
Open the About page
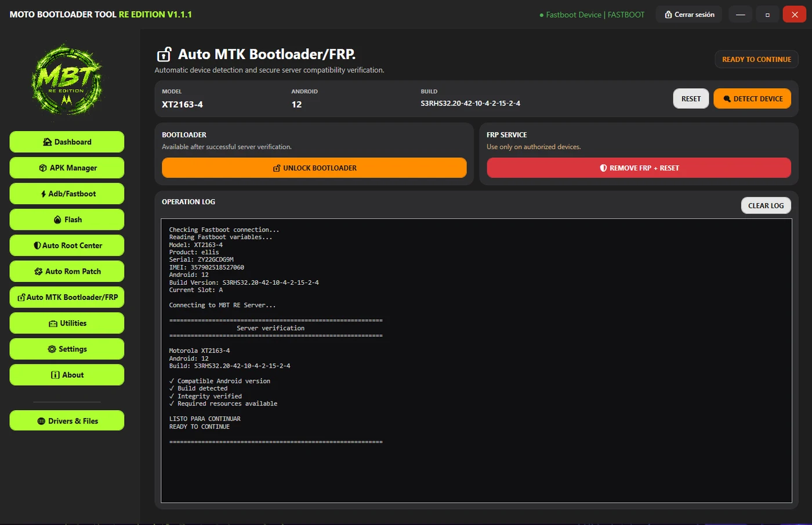(x=67, y=375)
